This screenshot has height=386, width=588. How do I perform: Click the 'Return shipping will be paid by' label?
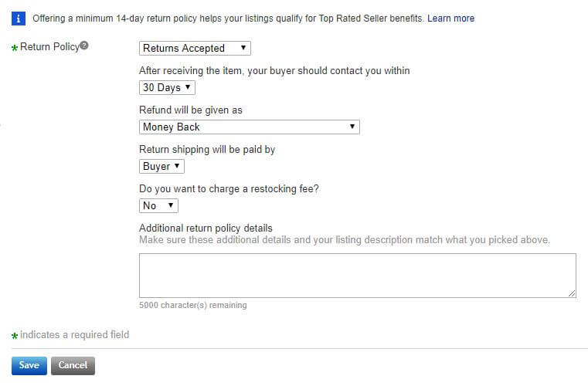tap(207, 149)
